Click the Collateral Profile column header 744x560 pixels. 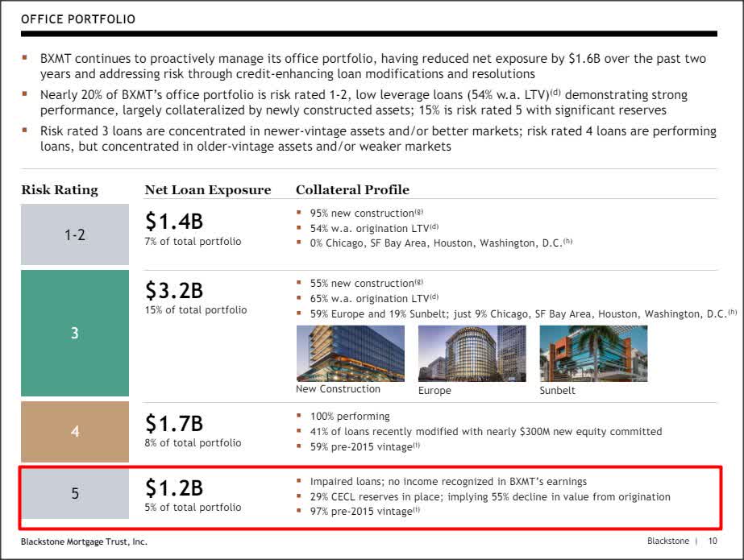(x=352, y=190)
